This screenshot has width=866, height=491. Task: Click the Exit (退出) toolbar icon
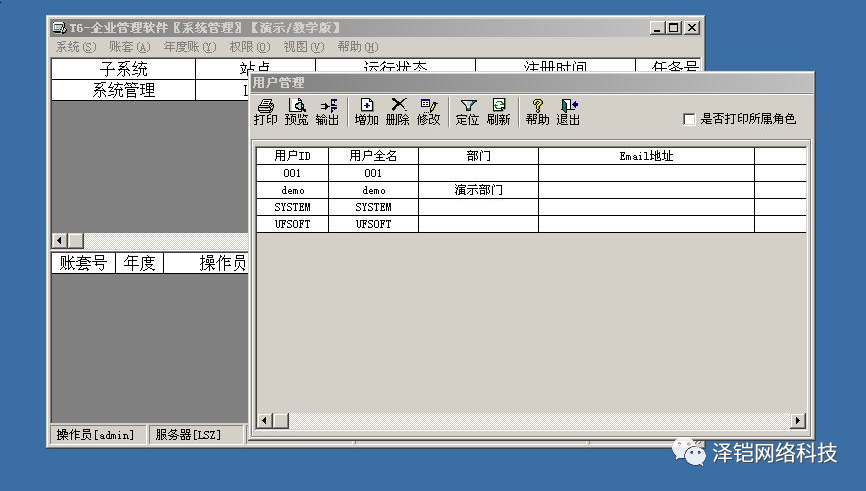[x=568, y=111]
